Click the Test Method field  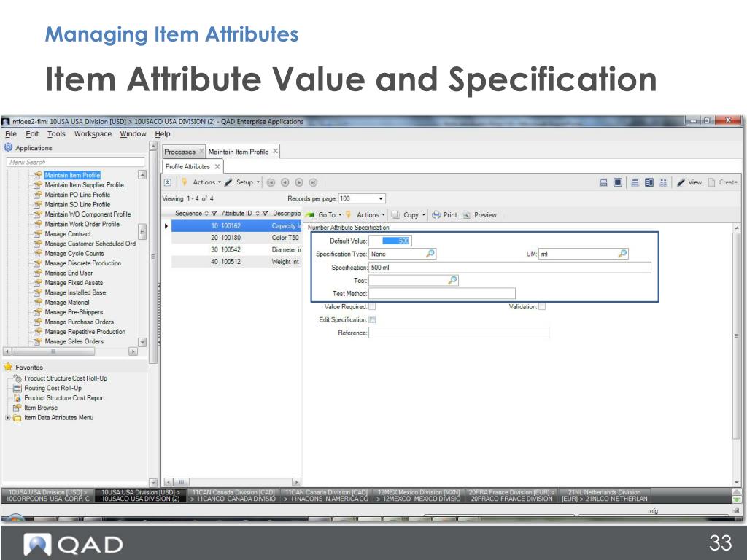pos(442,294)
